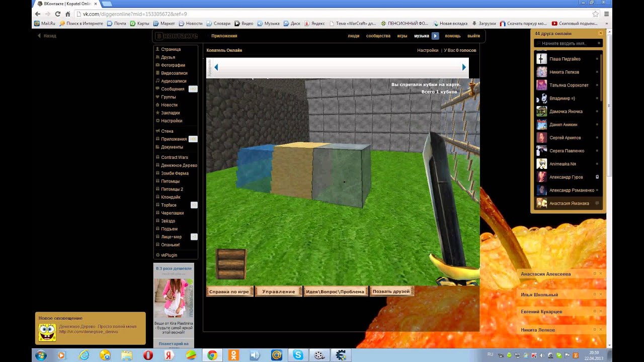Launch Internet Explorer from taskbar
Viewport: 644px width, 362px height.
pyautogui.click(x=84, y=355)
